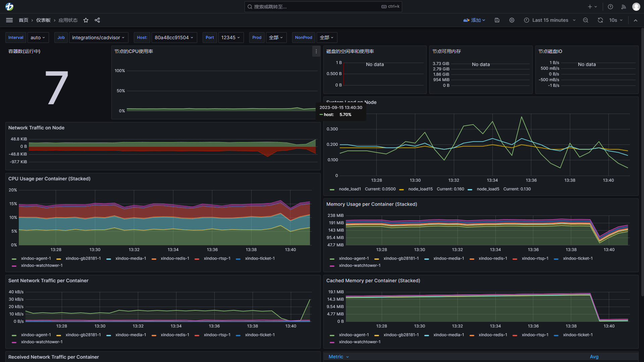Screen dimensions: 644x362
Task: Open the Prod 全部 dropdown
Action: pyautogui.click(x=276, y=38)
